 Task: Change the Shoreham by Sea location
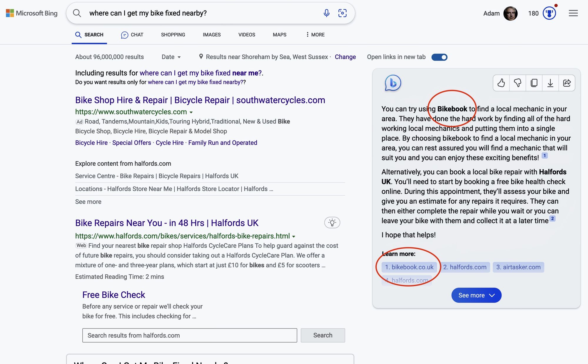point(345,57)
